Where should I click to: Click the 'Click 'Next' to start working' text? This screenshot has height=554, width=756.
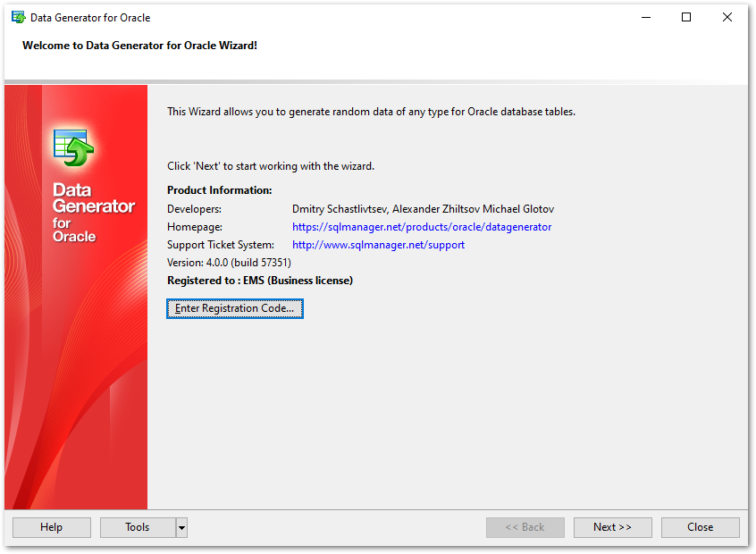[271, 166]
